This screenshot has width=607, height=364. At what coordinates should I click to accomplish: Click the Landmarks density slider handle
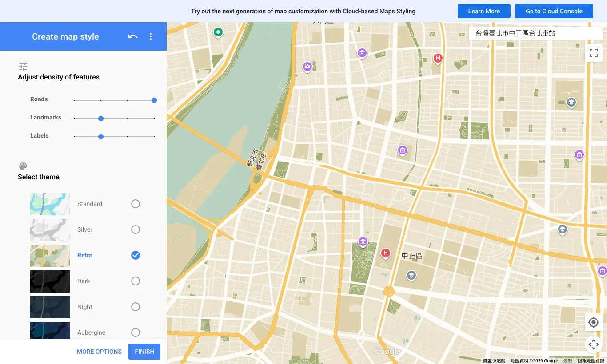tap(101, 119)
